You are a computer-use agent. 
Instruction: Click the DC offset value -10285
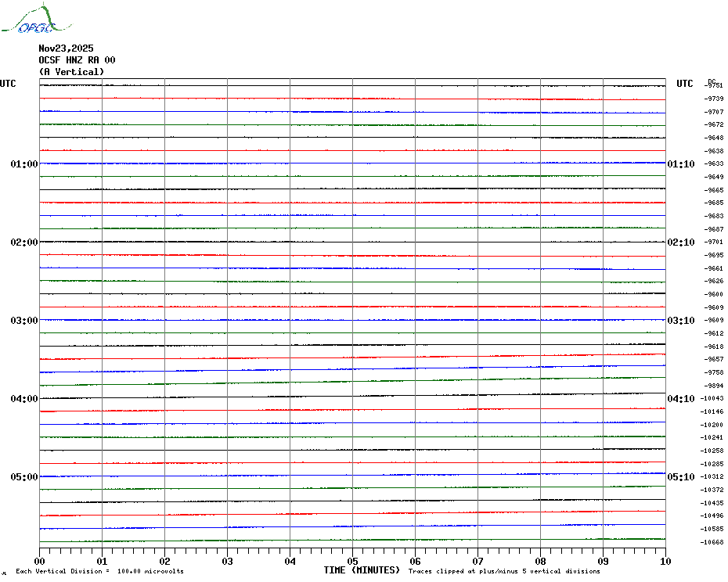click(x=712, y=464)
